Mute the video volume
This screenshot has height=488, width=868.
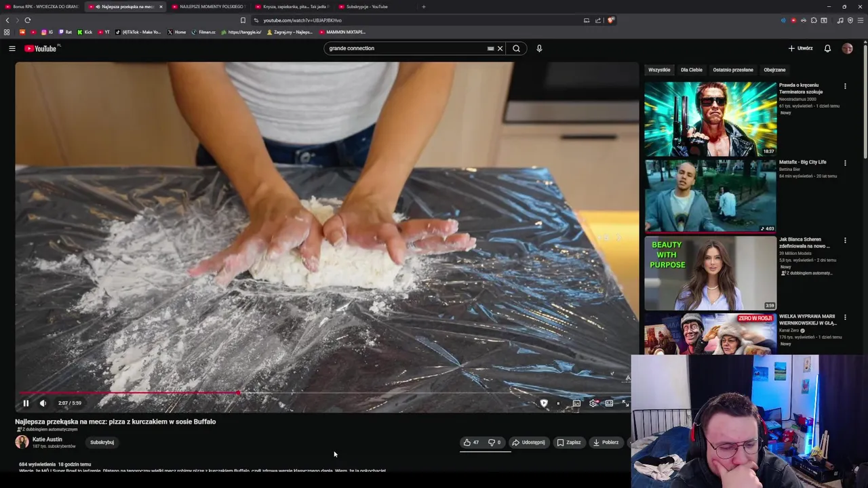point(43,403)
